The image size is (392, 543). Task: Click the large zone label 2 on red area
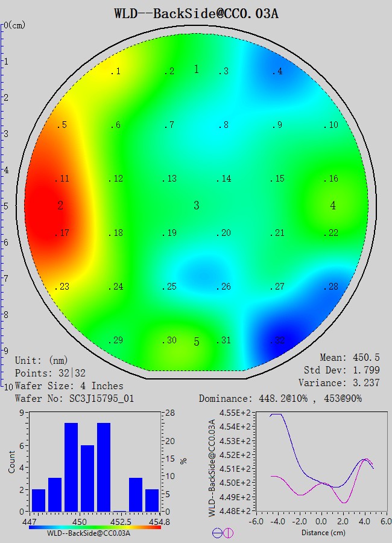click(60, 206)
